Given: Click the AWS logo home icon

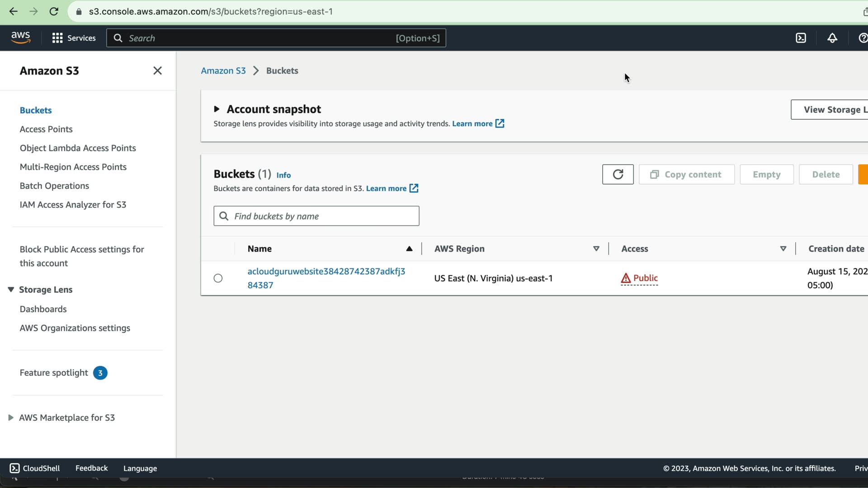Looking at the screenshot, I should 21,38.
